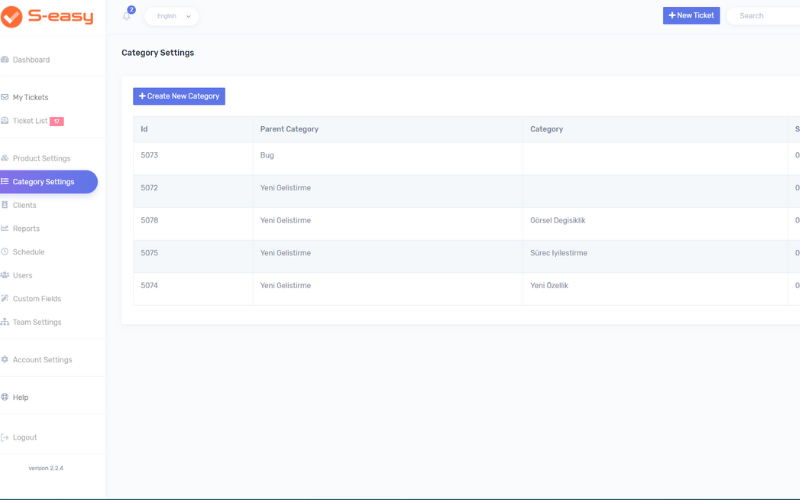Open the Dashboard menu item

[x=31, y=60]
